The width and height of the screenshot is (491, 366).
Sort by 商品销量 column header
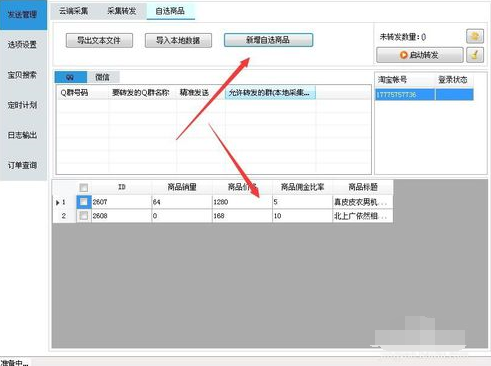point(182,187)
